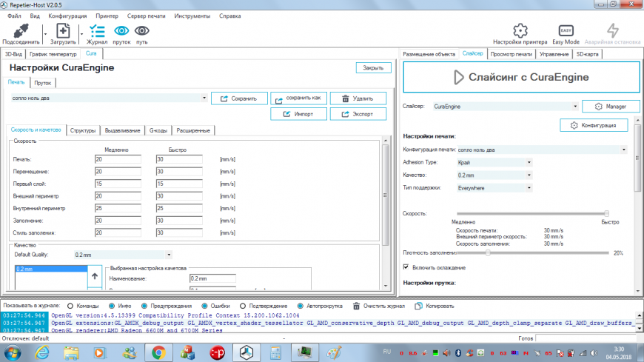Open the slicer Manager button
This screenshot has height=362, width=644.
click(611, 107)
